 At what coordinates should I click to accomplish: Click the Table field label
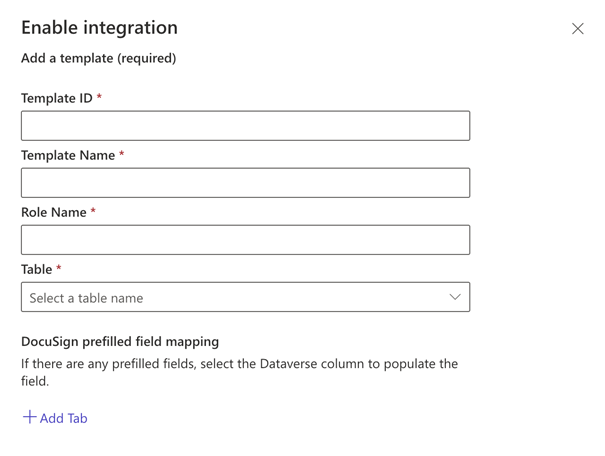[36, 269]
